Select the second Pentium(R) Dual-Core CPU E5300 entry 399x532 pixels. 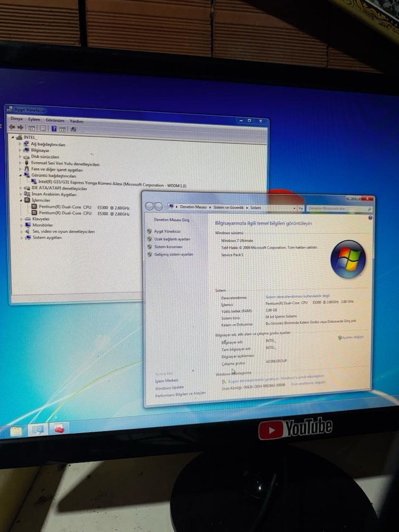click(84, 214)
